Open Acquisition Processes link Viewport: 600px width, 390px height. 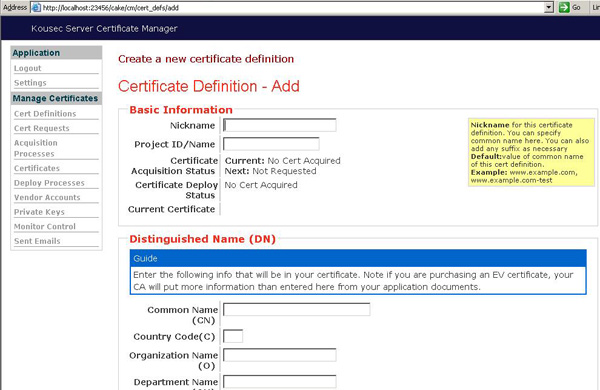[x=36, y=148]
